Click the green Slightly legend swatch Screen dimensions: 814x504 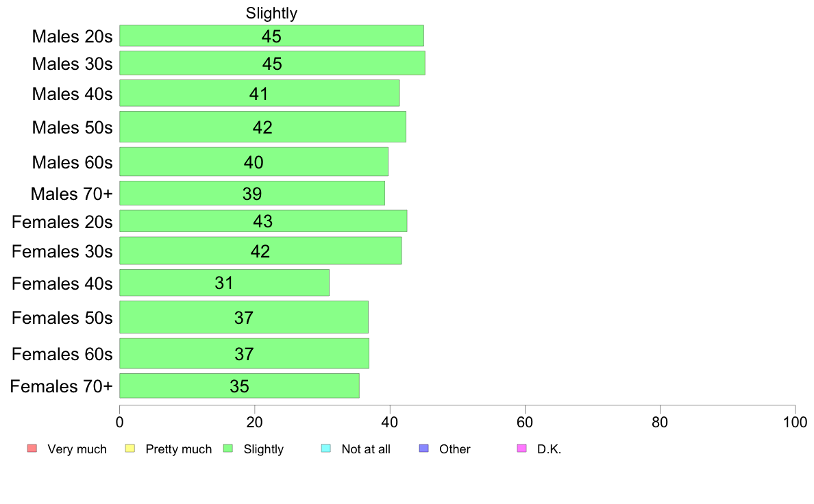tap(228, 449)
